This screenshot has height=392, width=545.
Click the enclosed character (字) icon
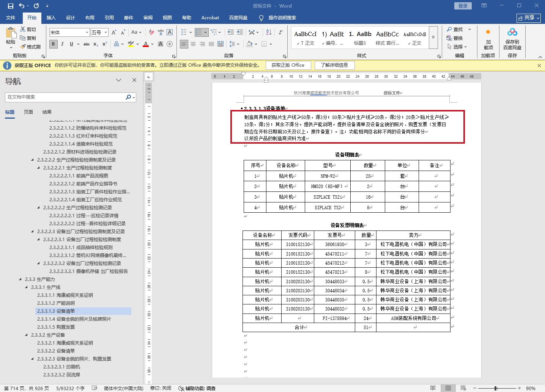170,44
